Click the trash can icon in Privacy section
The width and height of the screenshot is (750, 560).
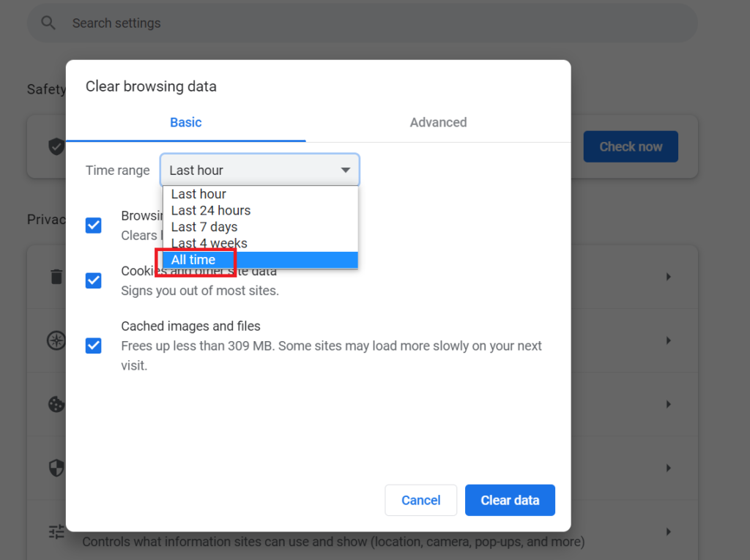(x=56, y=277)
